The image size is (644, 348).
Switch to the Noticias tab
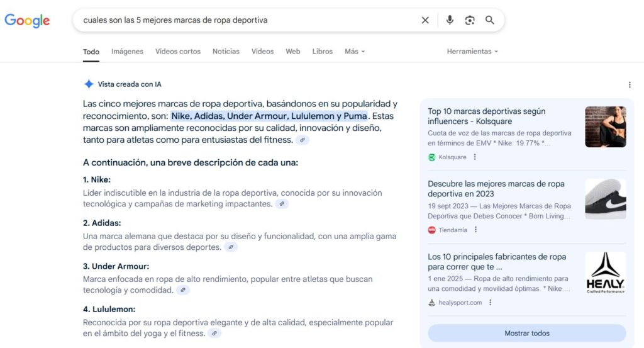point(226,52)
